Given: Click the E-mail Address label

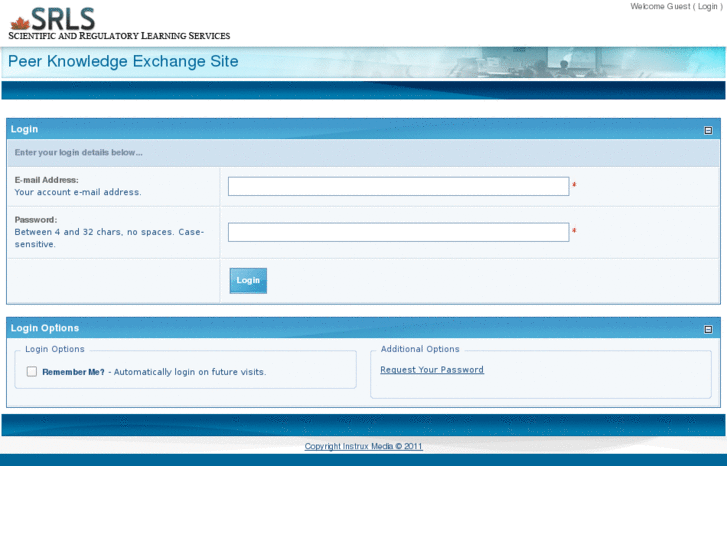Looking at the screenshot, I should [46, 180].
